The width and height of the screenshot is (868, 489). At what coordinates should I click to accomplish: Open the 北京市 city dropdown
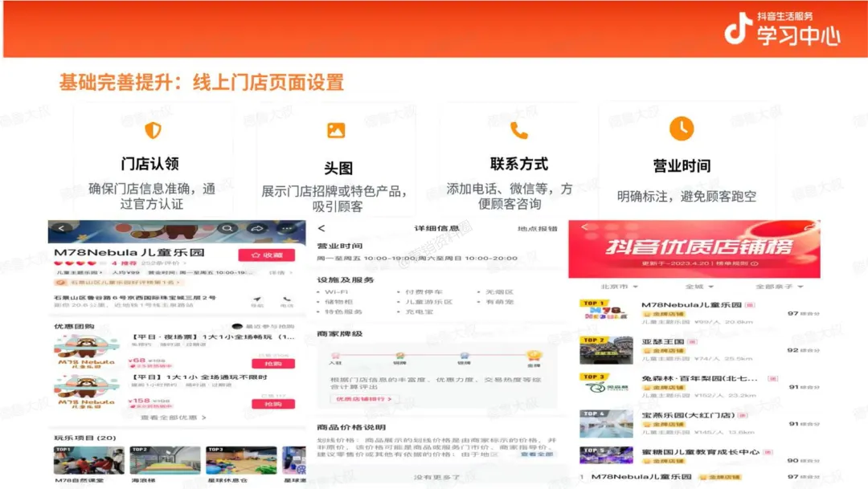(619, 287)
